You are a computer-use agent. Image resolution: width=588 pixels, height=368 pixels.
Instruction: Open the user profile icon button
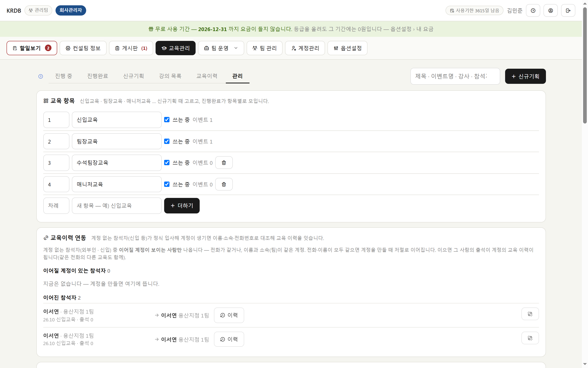[x=550, y=10]
